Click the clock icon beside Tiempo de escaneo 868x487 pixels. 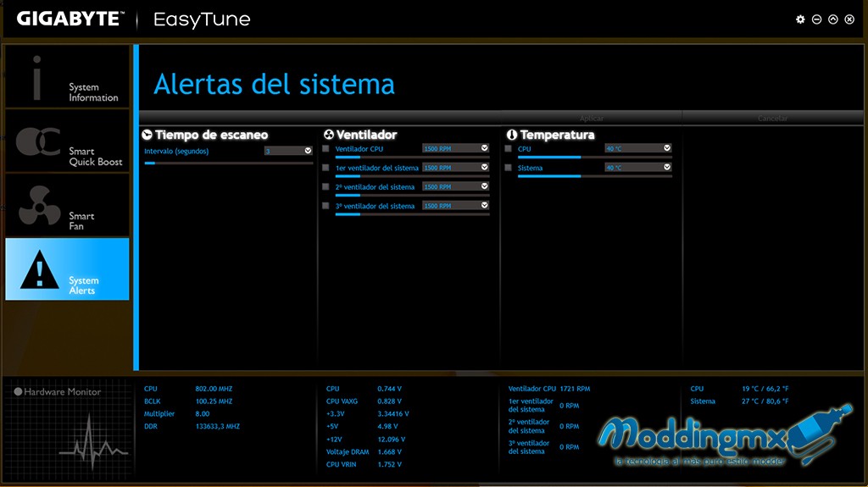(147, 135)
